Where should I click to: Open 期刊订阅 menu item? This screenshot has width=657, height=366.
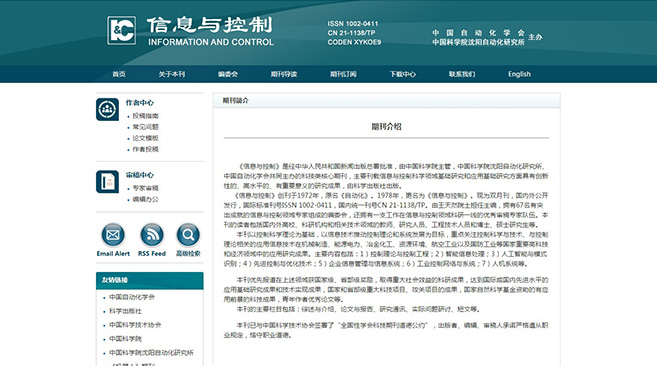[x=343, y=74]
